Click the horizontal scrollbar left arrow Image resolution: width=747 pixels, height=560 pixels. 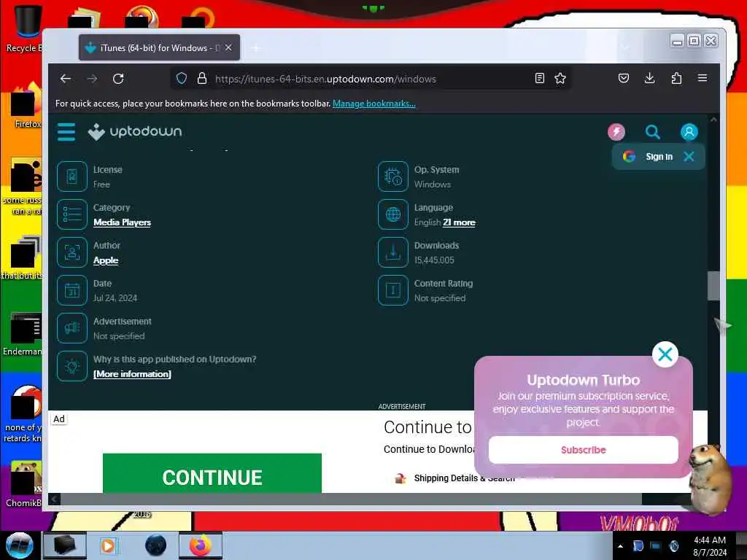(x=54, y=499)
